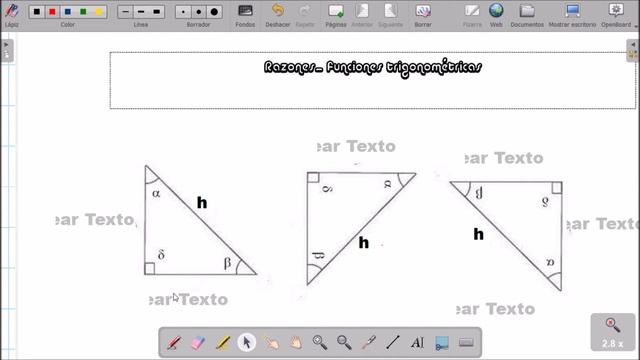Add a new page with Páginas
This screenshot has width=640, height=360.
click(336, 15)
